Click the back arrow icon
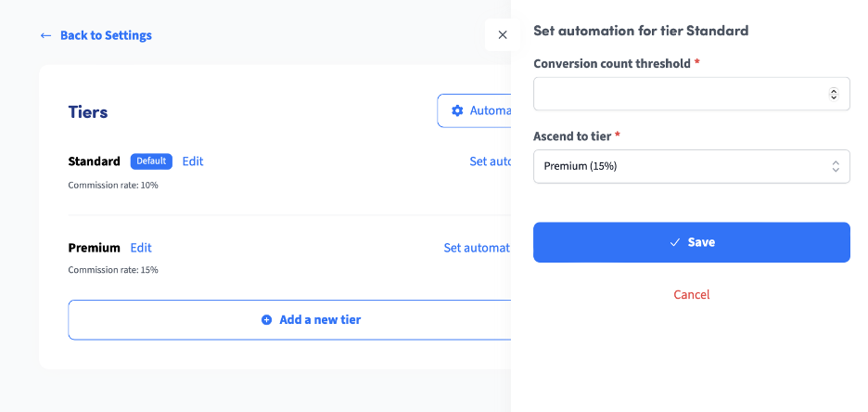Image resolution: width=868 pixels, height=412 pixels. tap(46, 35)
